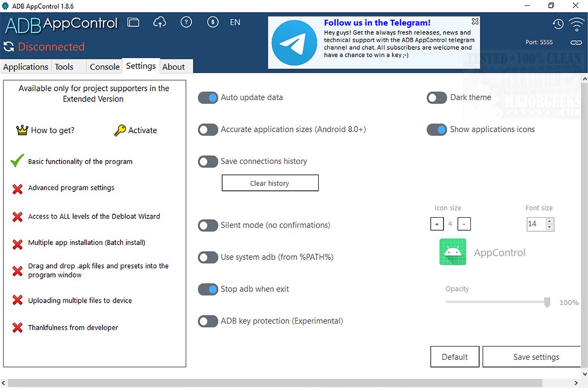Click the crown How to get icon
The height and width of the screenshot is (388, 588).
(x=22, y=130)
